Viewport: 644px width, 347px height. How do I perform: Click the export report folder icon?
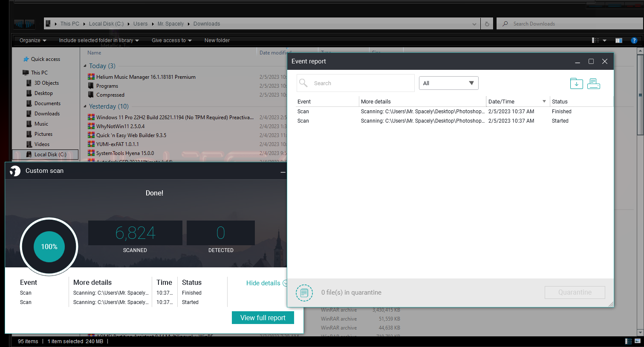[x=576, y=83]
